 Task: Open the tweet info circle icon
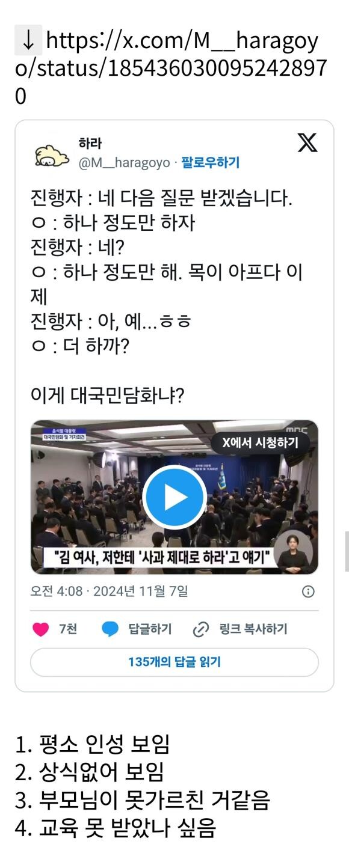308,591
